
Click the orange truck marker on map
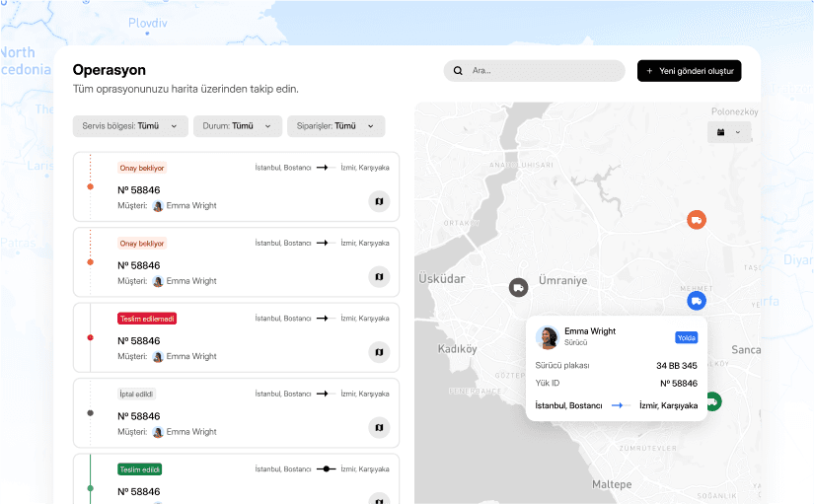[x=697, y=220]
